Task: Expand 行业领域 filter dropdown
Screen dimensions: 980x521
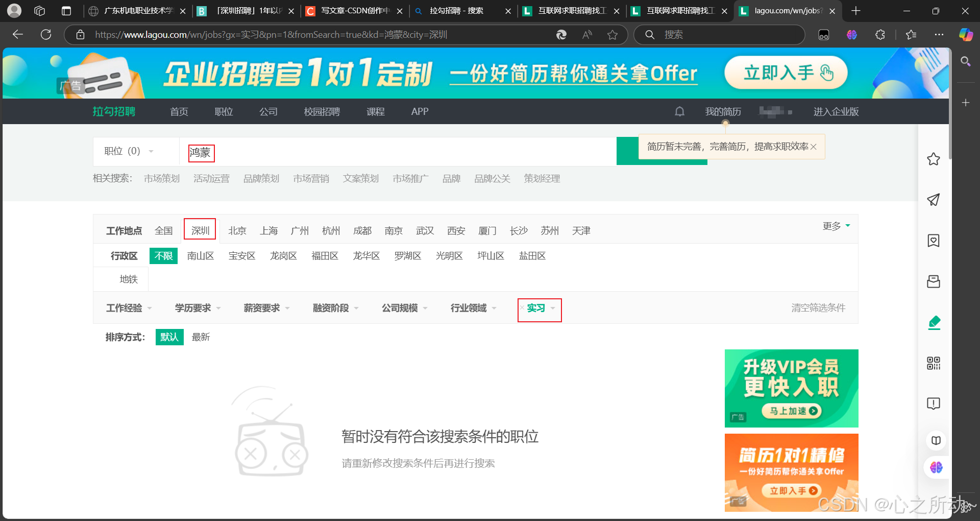Action: tap(474, 308)
